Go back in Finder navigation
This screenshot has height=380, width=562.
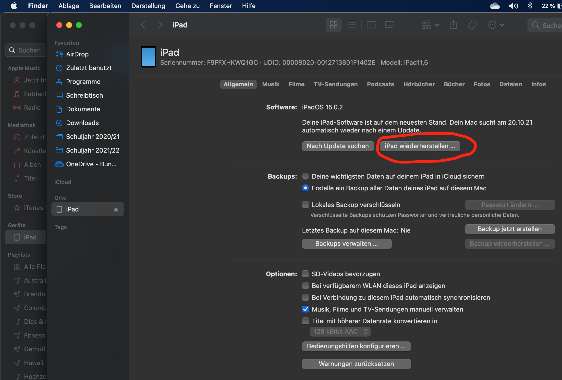(143, 25)
